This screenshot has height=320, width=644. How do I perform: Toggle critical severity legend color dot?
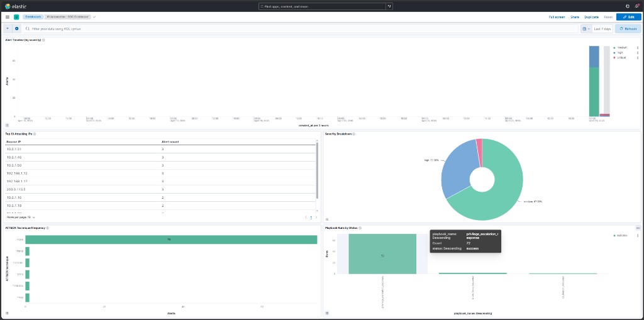click(614, 57)
